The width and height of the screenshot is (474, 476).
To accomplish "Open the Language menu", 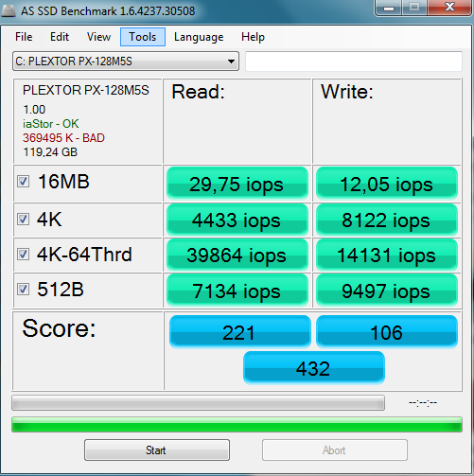I will [x=199, y=37].
